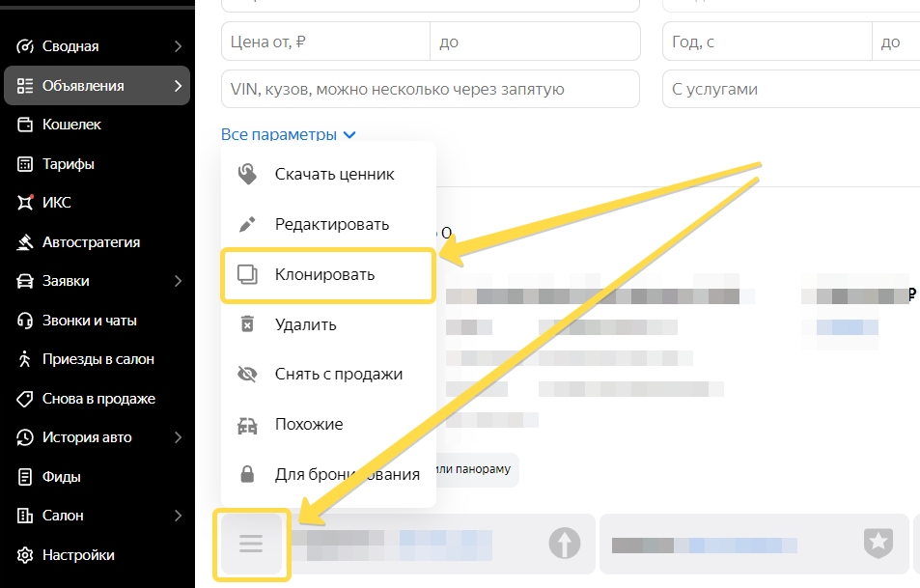Open the Тарифы sidebar page
Screen dimensions: 920x588
(68, 164)
